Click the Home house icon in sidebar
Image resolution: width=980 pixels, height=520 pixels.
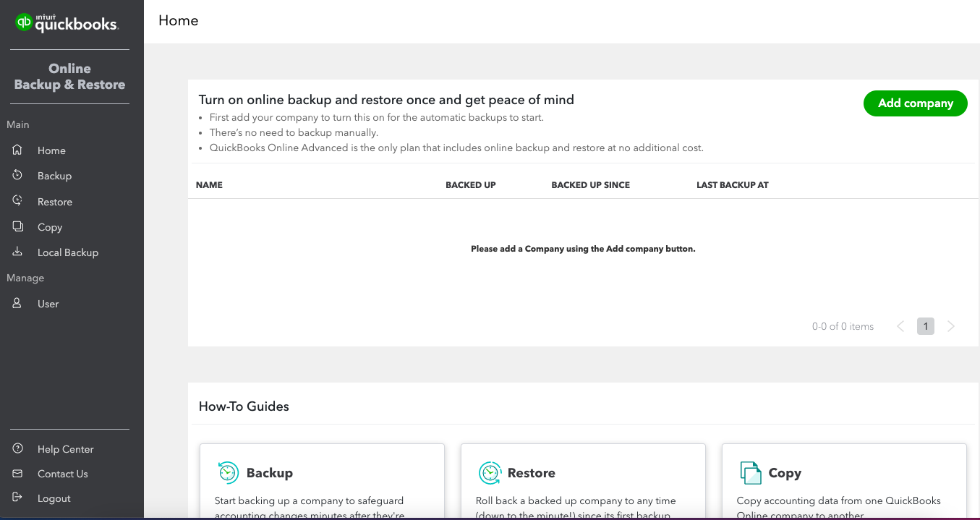(17, 150)
